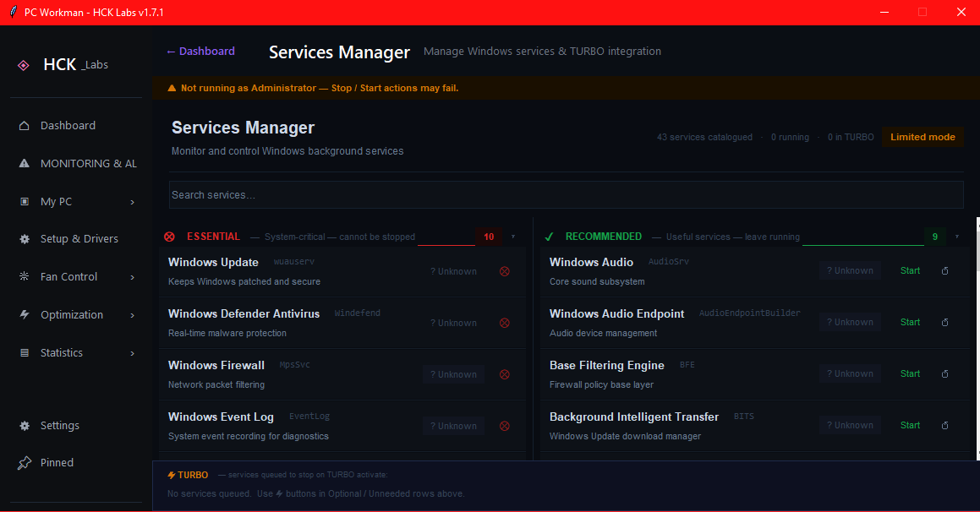Click the restart icon for Background Intelligent Transfer

(x=945, y=425)
